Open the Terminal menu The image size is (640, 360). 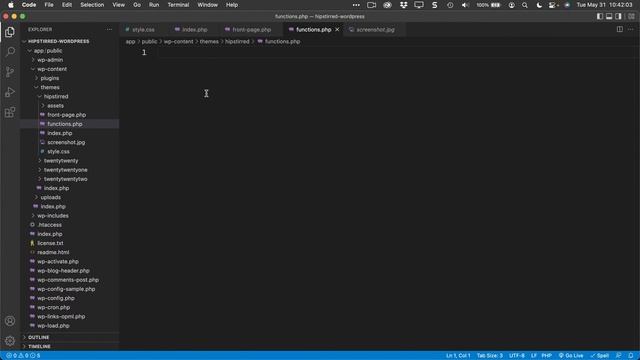point(178,5)
